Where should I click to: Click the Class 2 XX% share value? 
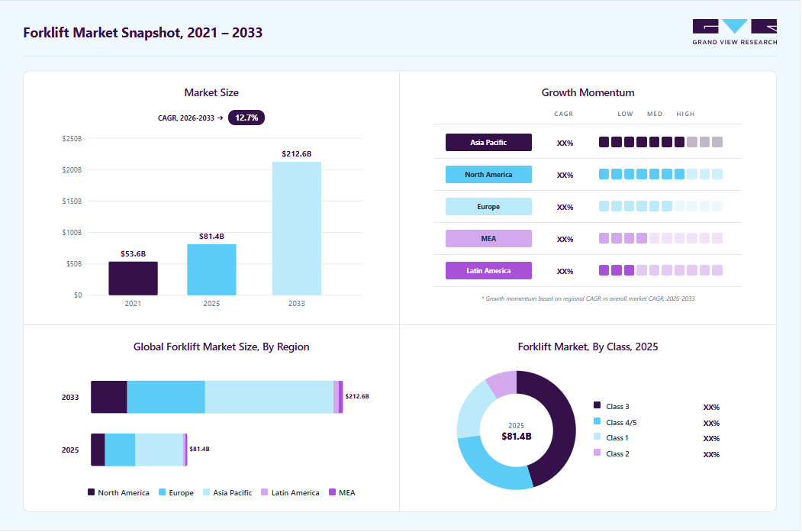(x=711, y=454)
